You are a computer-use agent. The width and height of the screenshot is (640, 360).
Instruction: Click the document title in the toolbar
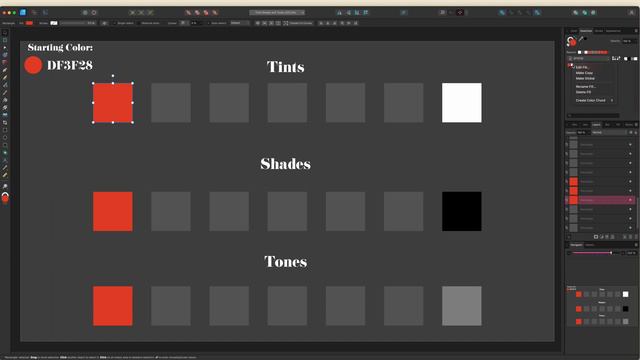(x=277, y=13)
